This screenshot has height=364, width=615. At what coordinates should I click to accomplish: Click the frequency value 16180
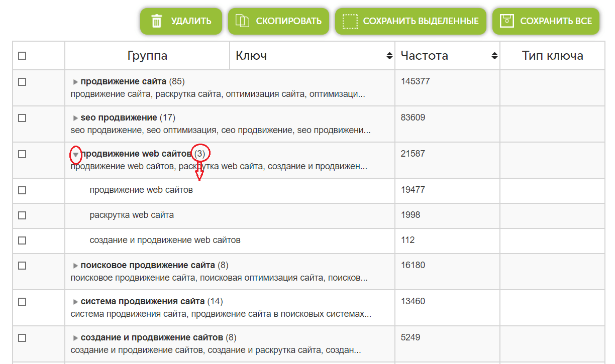pyautogui.click(x=413, y=265)
